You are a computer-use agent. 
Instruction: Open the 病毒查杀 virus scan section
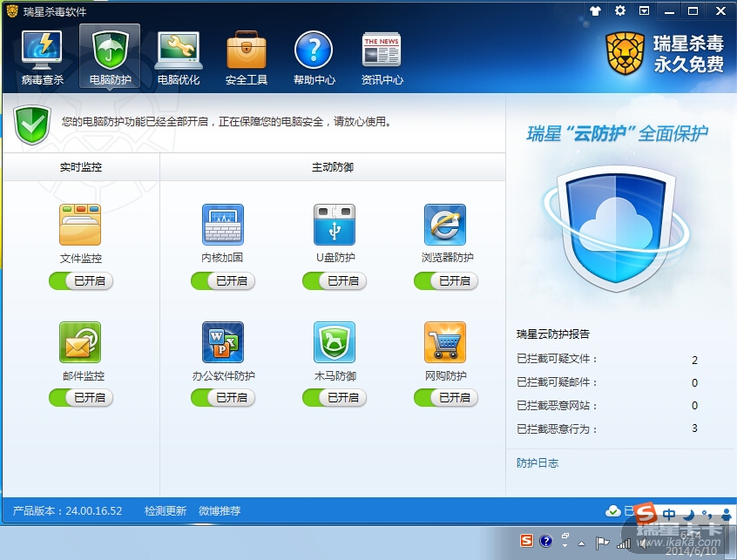coord(43,57)
